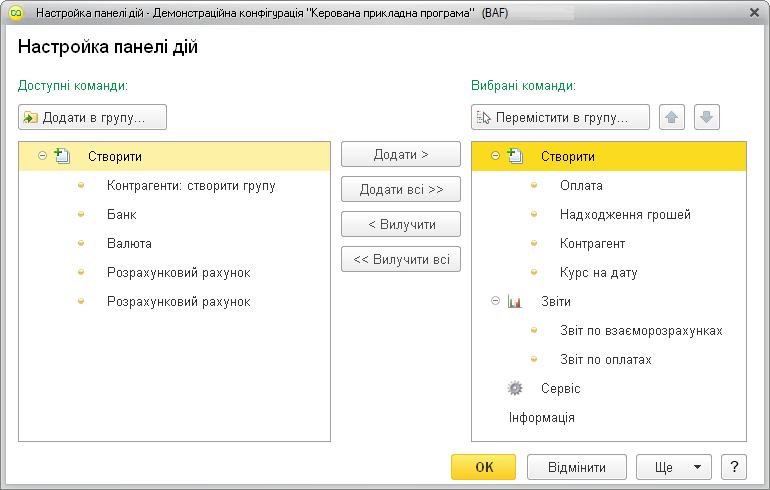Image resolution: width=770 pixels, height=490 pixels.
Task: Click the Додати > button
Action: pyautogui.click(x=401, y=154)
